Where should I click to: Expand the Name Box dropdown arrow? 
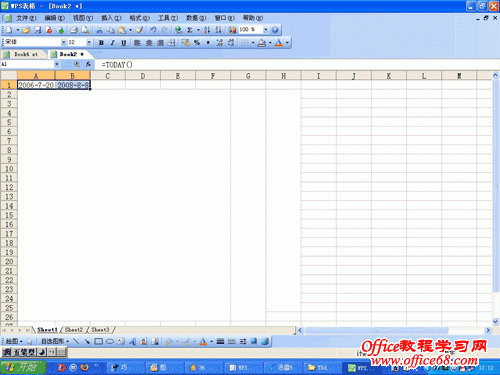(x=57, y=64)
